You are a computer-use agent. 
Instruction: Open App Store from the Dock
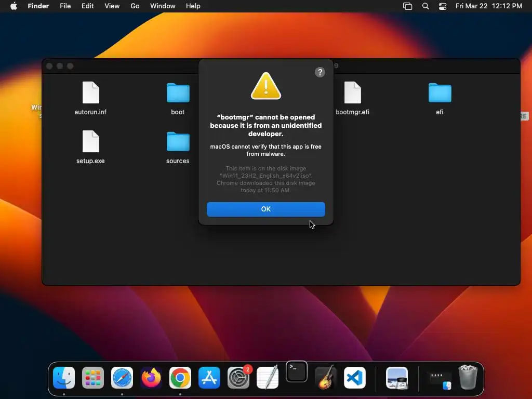coord(209,377)
